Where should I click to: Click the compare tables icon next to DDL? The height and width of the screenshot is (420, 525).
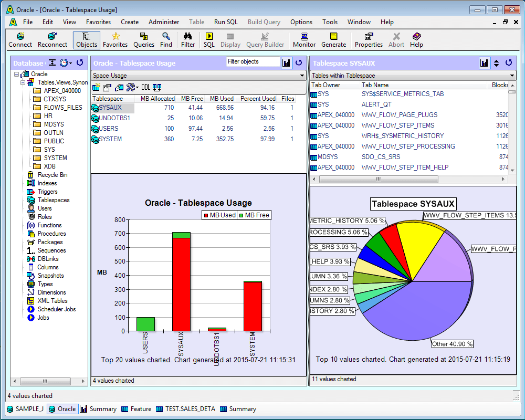point(157,88)
